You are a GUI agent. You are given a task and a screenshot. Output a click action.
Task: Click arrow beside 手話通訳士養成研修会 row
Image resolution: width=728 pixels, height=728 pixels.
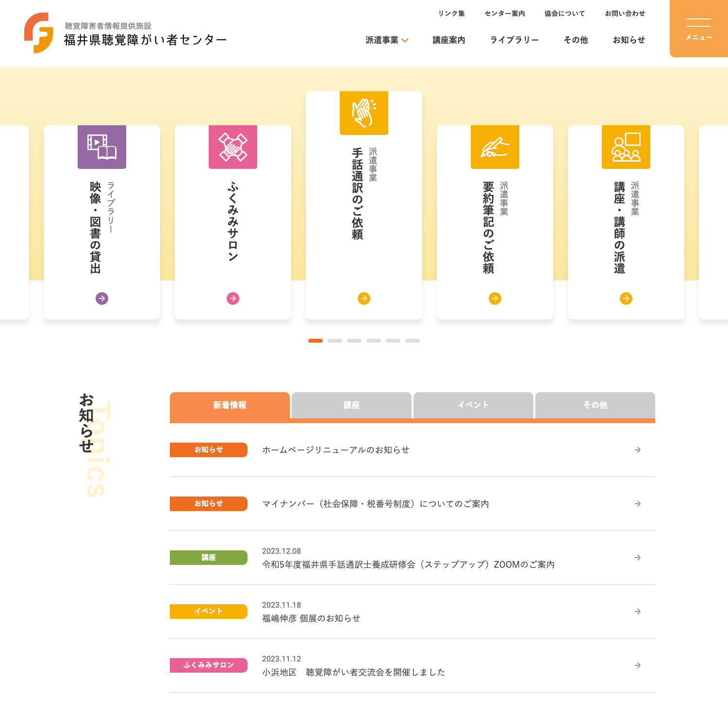click(x=638, y=558)
